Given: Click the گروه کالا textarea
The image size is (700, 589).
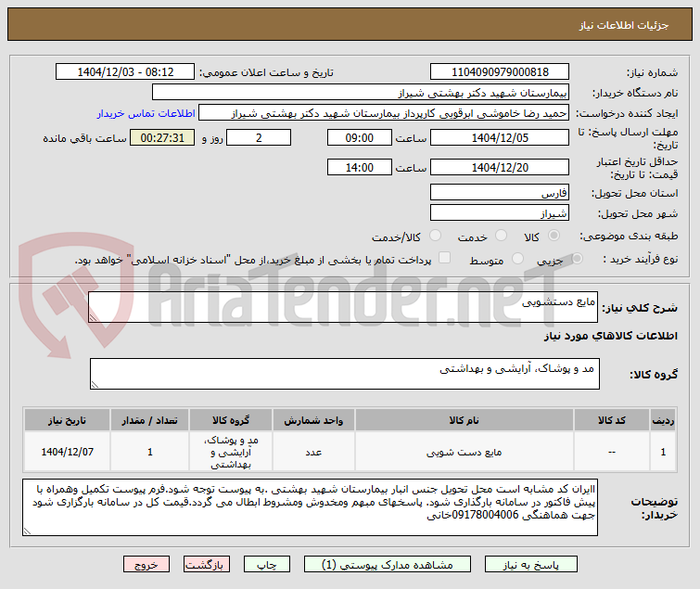Looking at the screenshot, I should (344, 373).
